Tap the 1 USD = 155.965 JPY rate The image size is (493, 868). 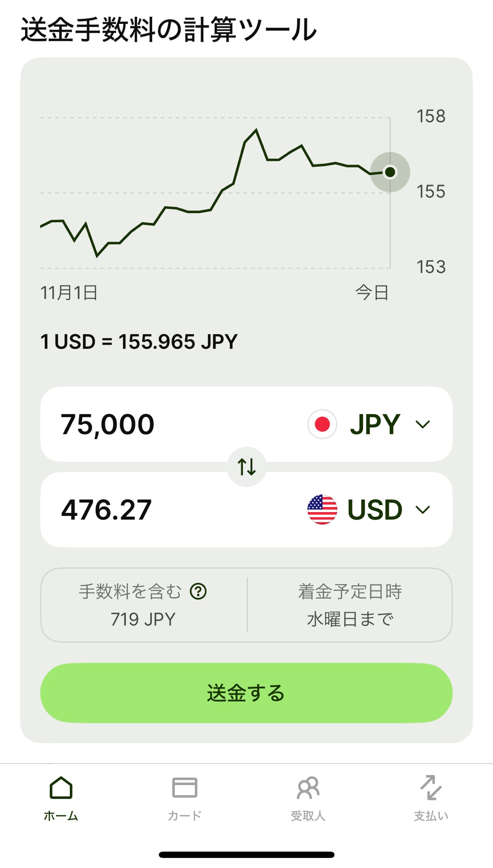pos(139,342)
